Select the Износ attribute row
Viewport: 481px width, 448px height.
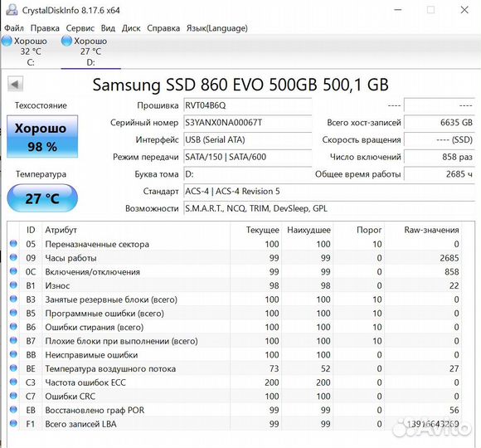(x=235, y=285)
